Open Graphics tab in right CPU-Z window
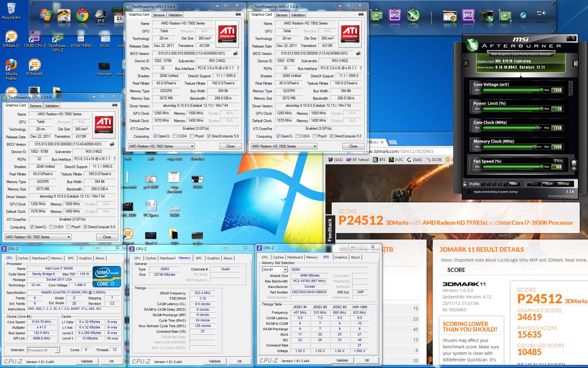Viewport: 588px width, 368px height. click(x=341, y=257)
